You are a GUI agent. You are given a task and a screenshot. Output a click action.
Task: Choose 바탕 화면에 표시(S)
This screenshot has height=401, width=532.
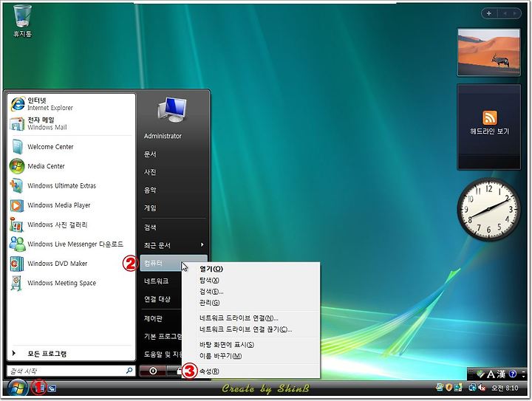point(251,345)
